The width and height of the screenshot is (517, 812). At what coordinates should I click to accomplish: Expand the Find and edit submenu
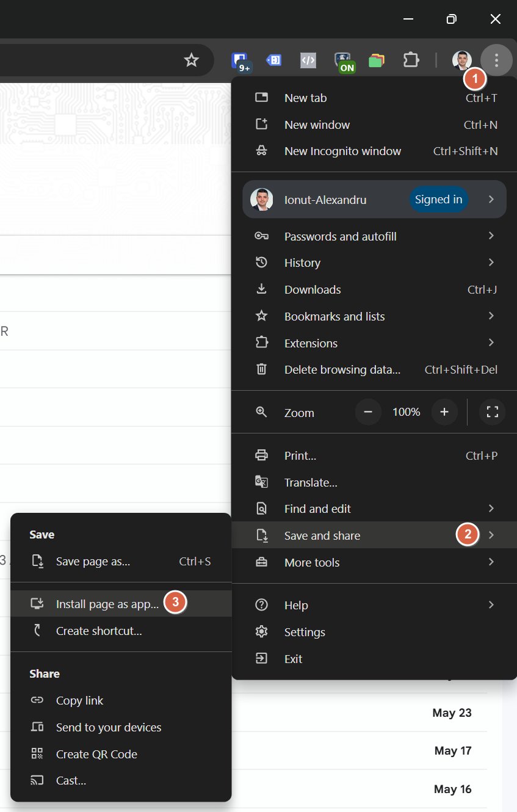coord(317,508)
